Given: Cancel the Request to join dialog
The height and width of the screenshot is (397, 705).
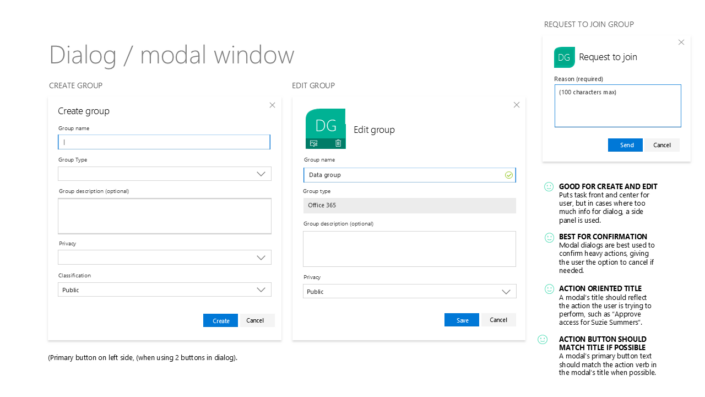Looking at the screenshot, I should coord(662,145).
